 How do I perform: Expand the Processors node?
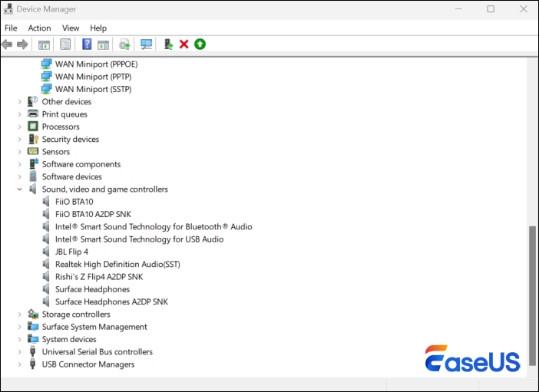pos(20,127)
